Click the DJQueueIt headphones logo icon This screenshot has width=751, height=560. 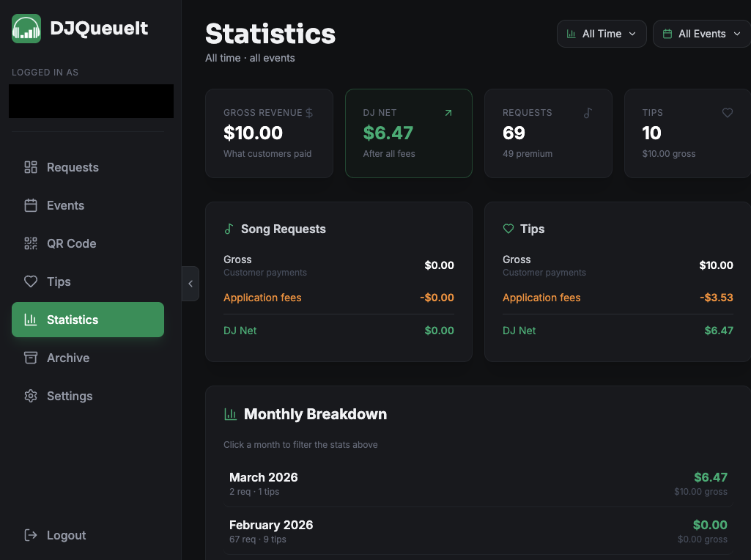26,29
